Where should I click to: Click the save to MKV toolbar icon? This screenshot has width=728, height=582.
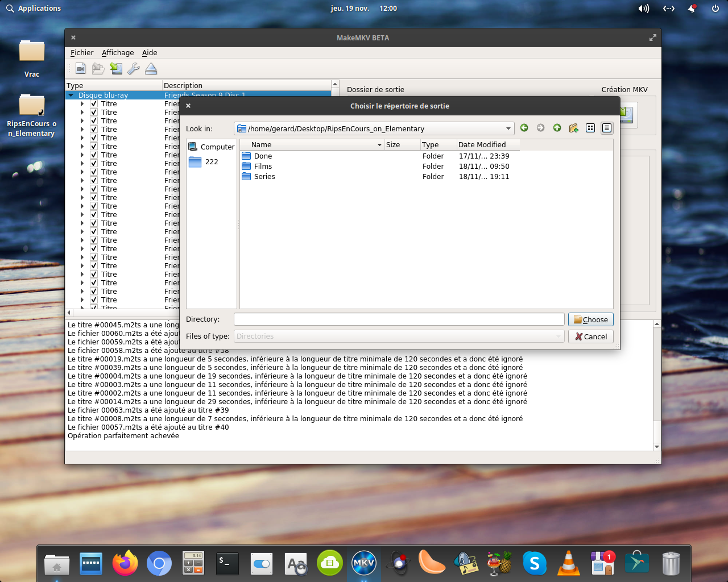click(116, 69)
